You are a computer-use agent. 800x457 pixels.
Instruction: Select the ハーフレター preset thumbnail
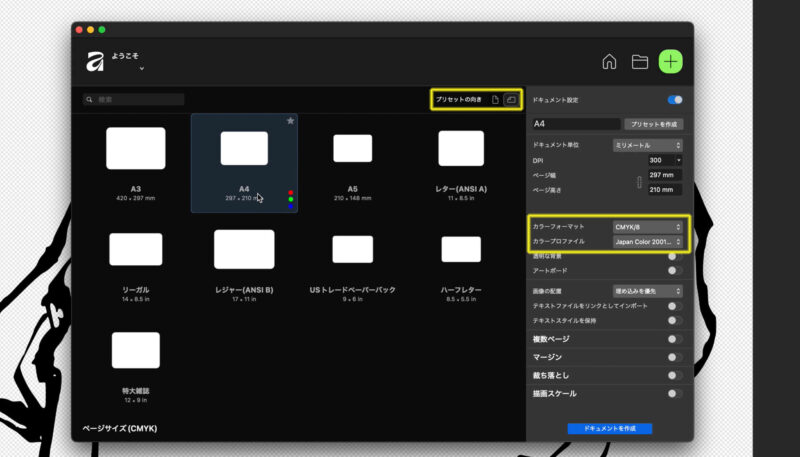(x=461, y=249)
